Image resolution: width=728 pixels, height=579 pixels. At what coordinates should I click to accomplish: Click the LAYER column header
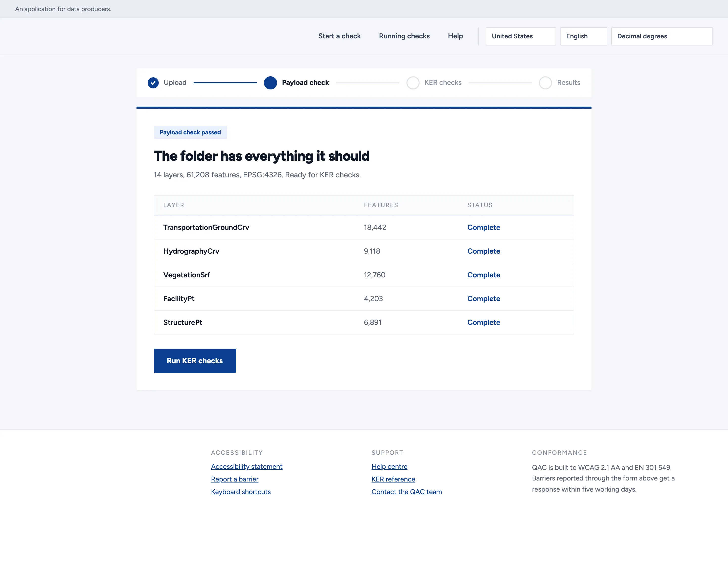(174, 205)
